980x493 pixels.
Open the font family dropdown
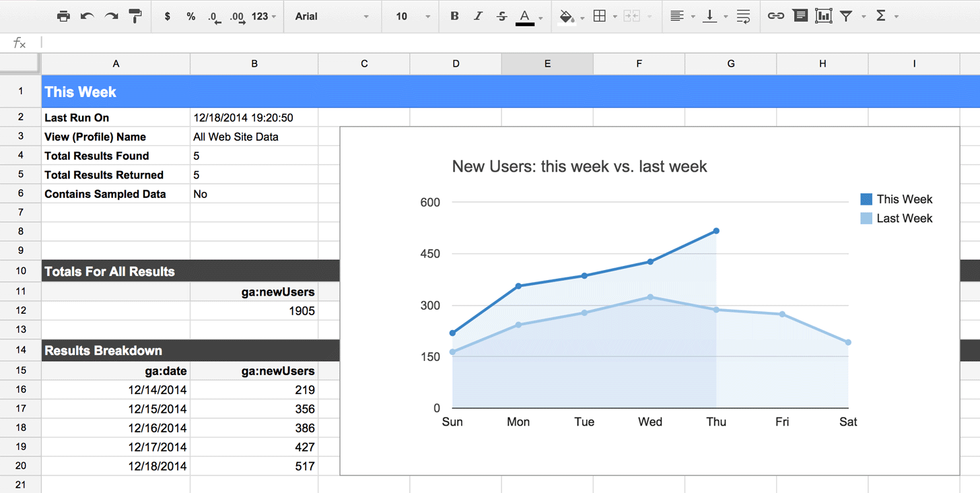click(x=330, y=16)
